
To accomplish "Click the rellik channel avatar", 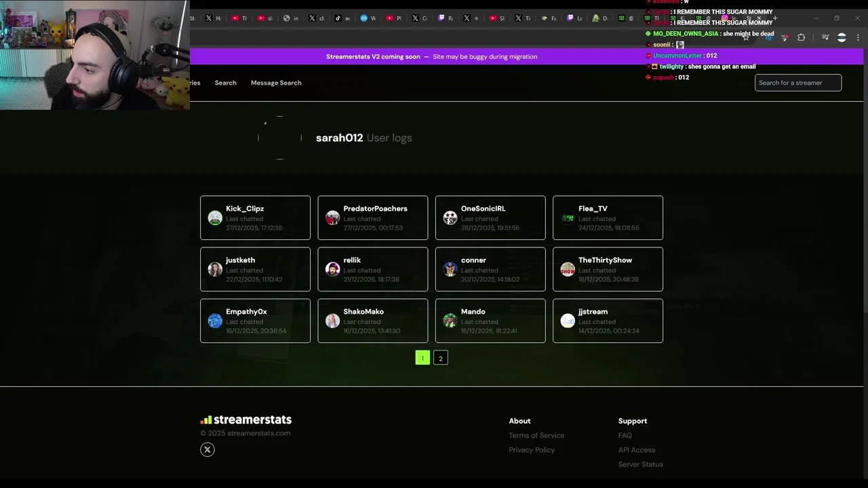I will [332, 269].
